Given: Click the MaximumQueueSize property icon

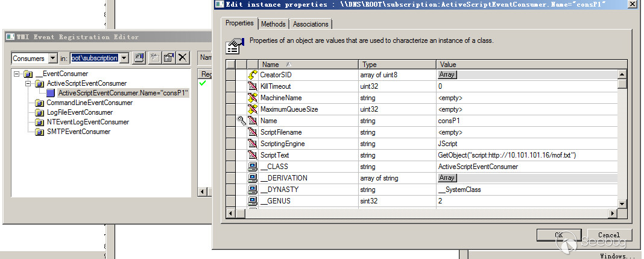Looking at the screenshot, I should [x=253, y=109].
